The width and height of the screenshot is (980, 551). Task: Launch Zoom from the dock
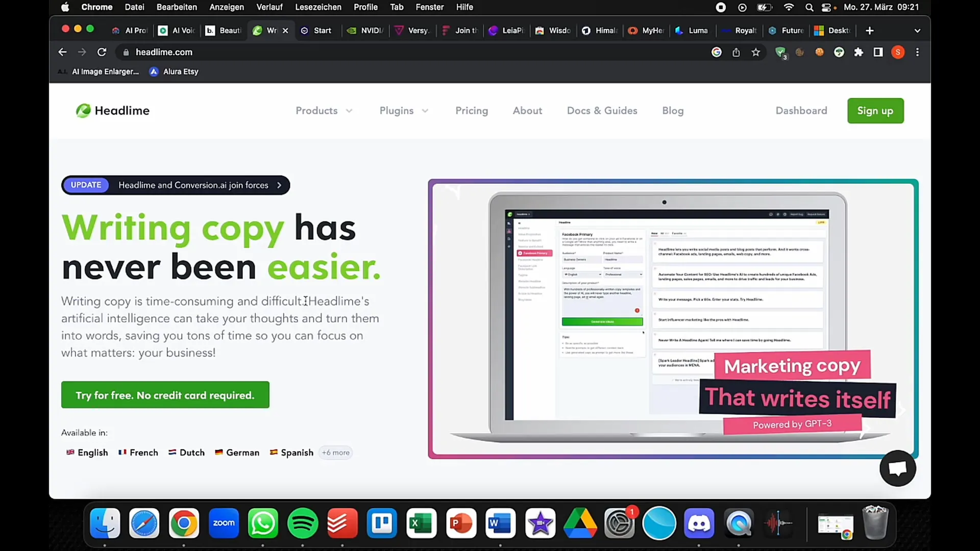[x=224, y=523]
